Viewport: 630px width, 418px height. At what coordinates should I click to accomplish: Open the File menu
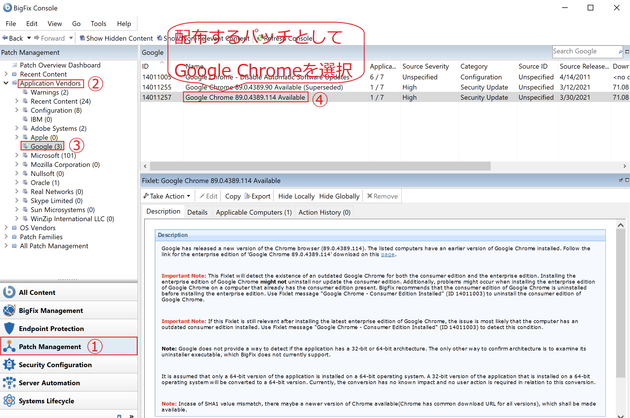(x=11, y=24)
